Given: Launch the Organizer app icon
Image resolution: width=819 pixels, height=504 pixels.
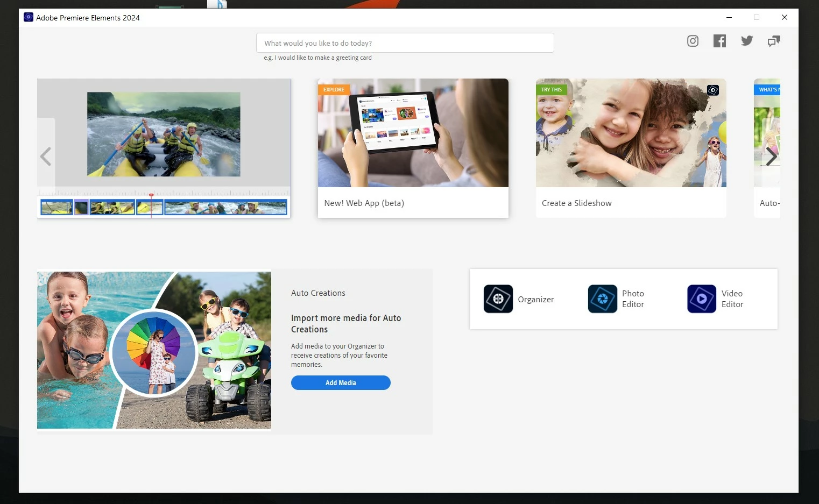Looking at the screenshot, I should (498, 299).
